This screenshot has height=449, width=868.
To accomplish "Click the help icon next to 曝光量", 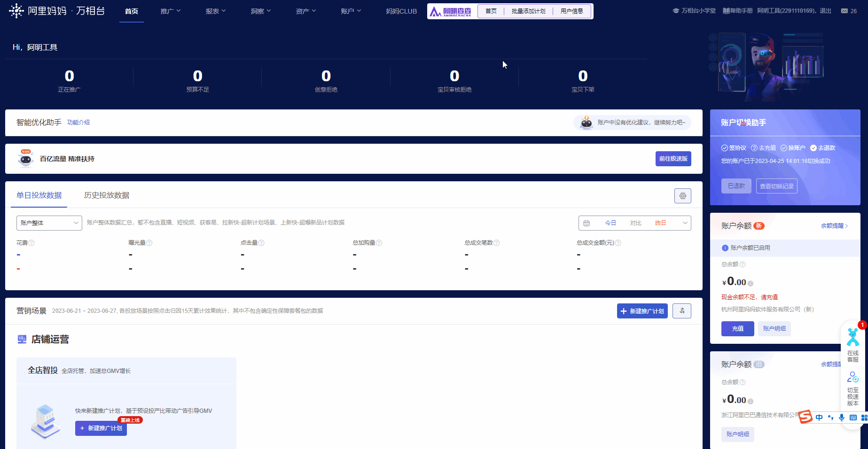I will [x=149, y=243].
